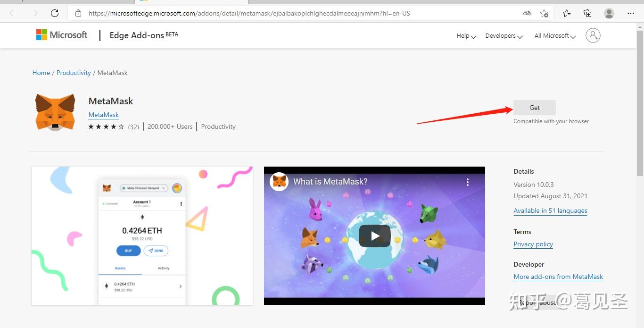The height and width of the screenshot is (328, 644).
Task: Click the sign-in account icon on page header
Action: click(593, 35)
